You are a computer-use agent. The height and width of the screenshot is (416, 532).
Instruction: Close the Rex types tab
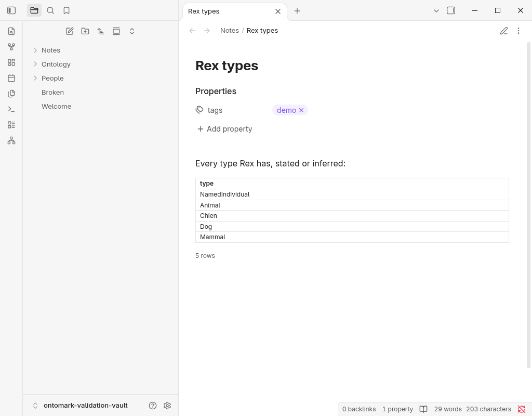[x=278, y=11]
